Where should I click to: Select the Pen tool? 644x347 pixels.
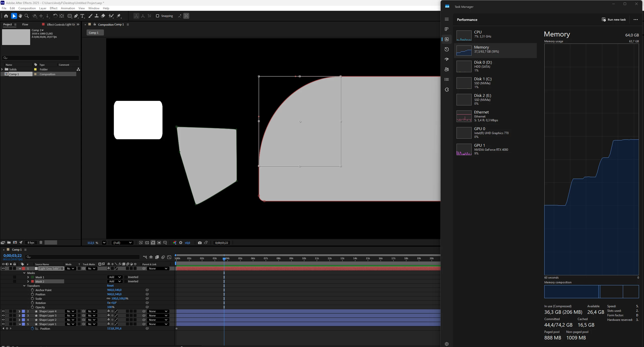point(76,16)
